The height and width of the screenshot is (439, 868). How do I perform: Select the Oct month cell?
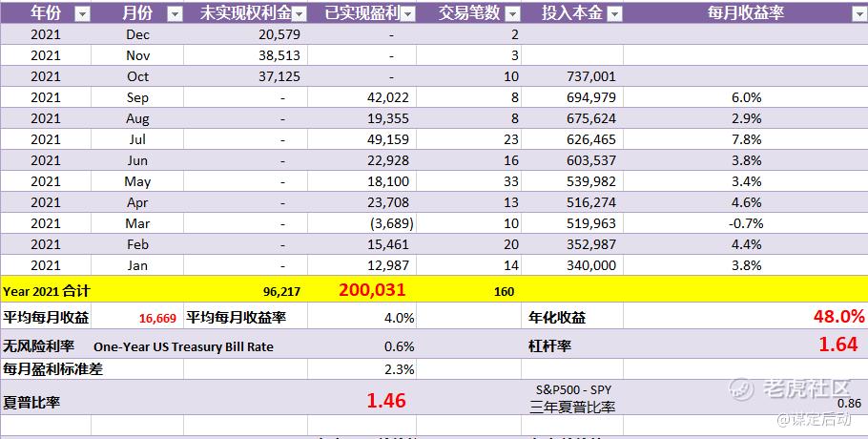pos(137,76)
